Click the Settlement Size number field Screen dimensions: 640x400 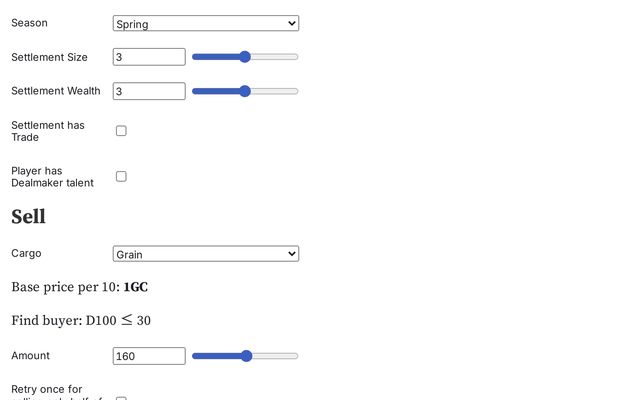(x=149, y=57)
